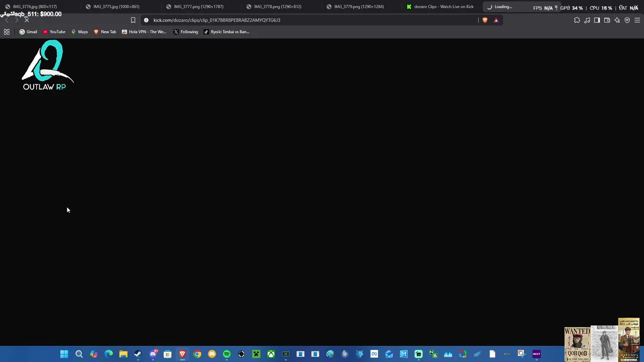Open Maps bookmark
This screenshot has width=644, height=362.
click(x=79, y=32)
